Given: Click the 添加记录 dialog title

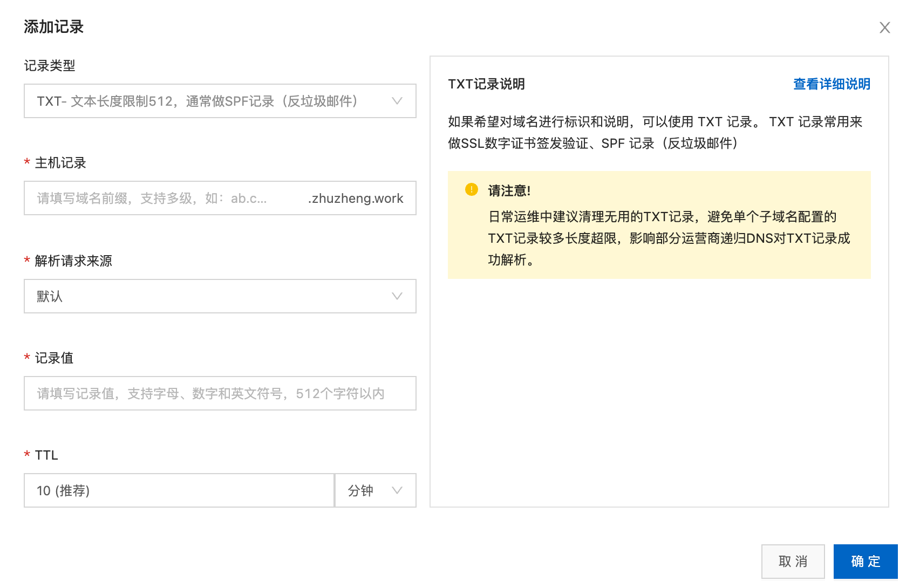Looking at the screenshot, I should (54, 27).
